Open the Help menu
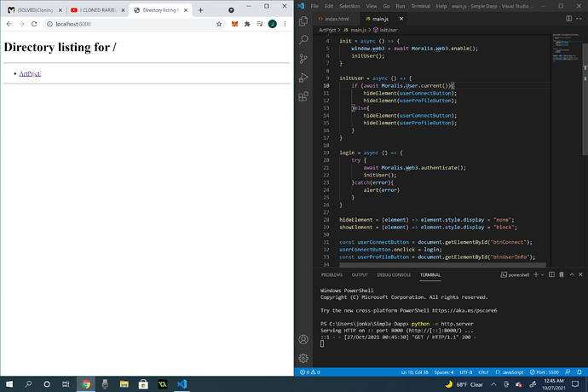 (x=441, y=6)
